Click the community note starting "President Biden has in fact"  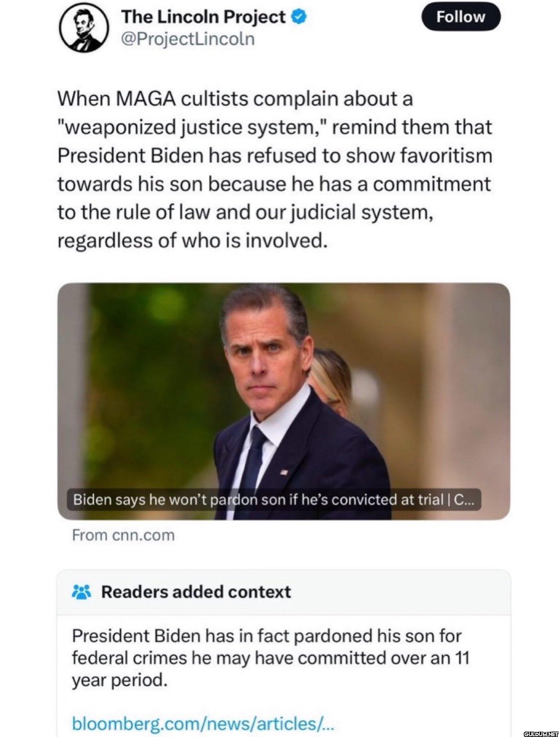point(270,657)
